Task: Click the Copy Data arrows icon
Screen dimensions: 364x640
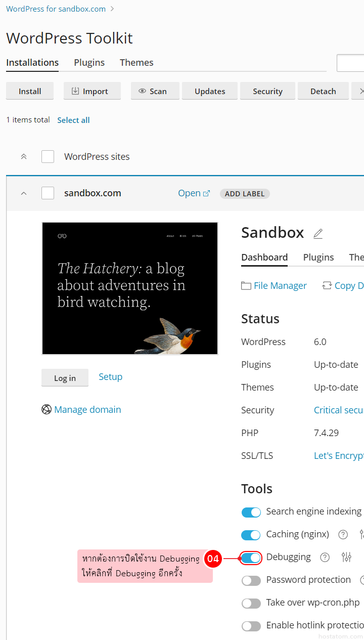Action: (x=327, y=286)
